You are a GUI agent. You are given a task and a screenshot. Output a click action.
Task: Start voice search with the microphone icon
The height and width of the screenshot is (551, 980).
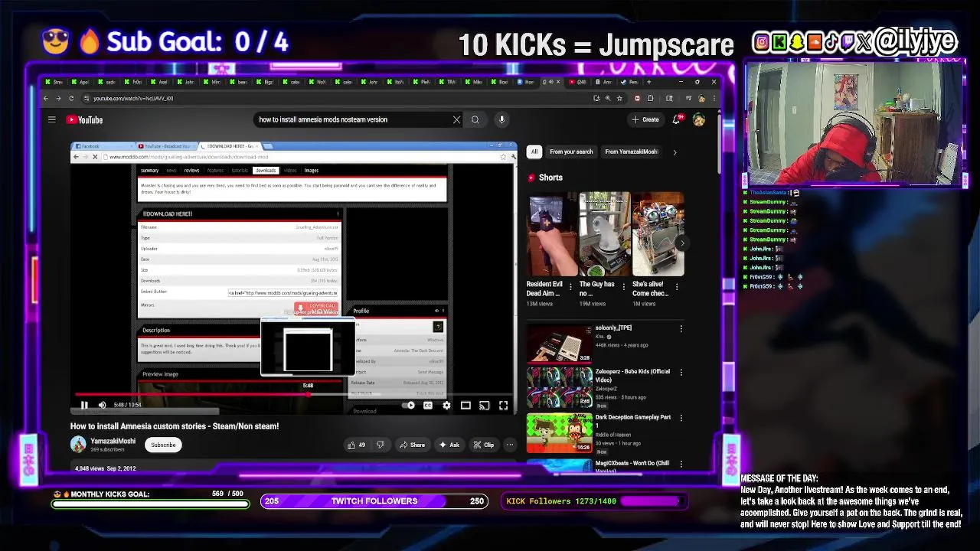[501, 119]
